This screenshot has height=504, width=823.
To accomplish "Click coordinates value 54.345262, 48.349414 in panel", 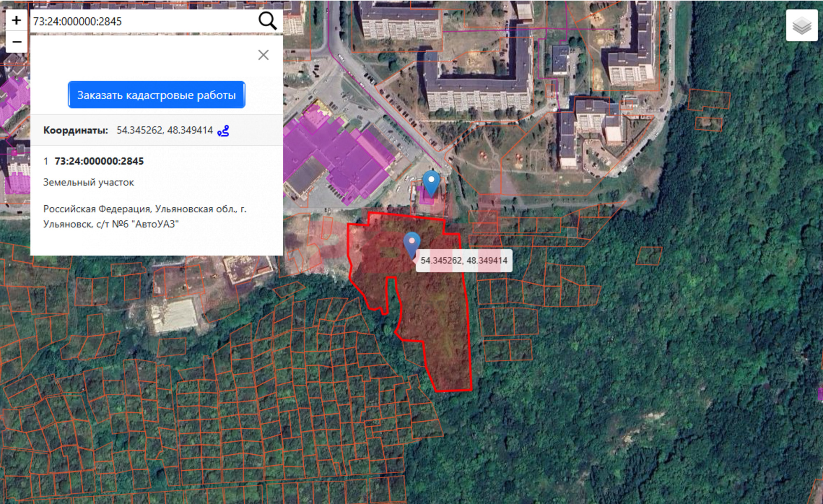I will pos(165,130).
